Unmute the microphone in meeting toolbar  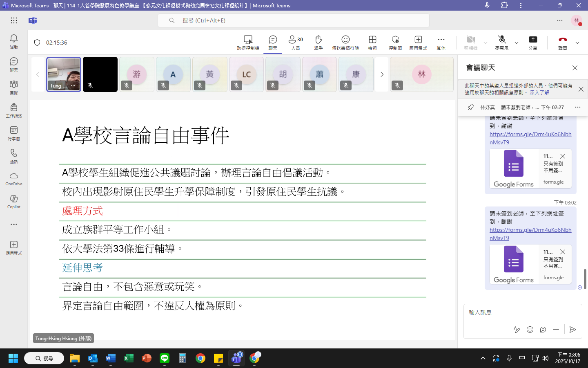[502, 42]
